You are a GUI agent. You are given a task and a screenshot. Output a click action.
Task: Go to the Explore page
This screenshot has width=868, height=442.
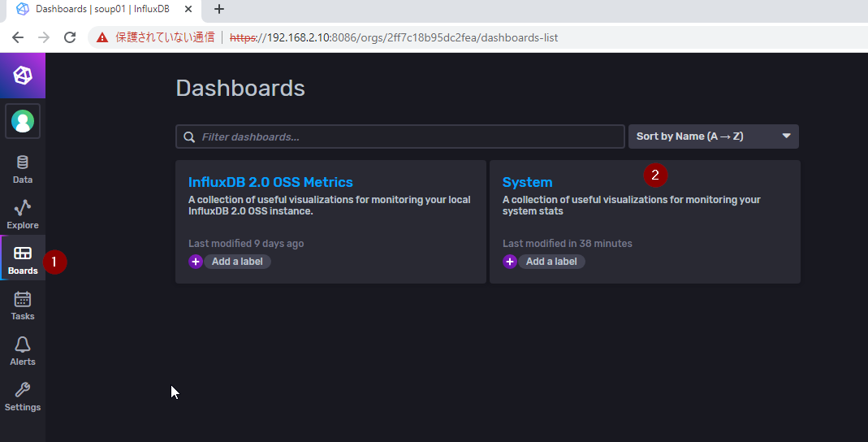(23, 214)
